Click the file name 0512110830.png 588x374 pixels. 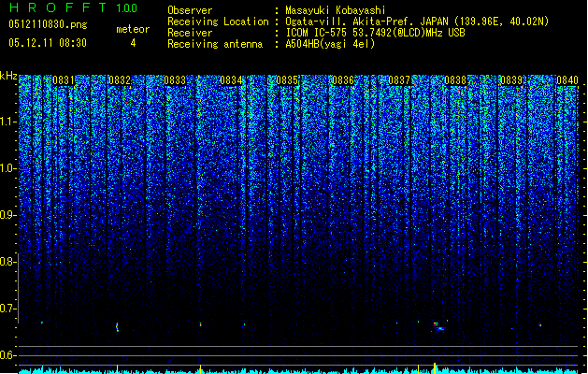click(48, 25)
